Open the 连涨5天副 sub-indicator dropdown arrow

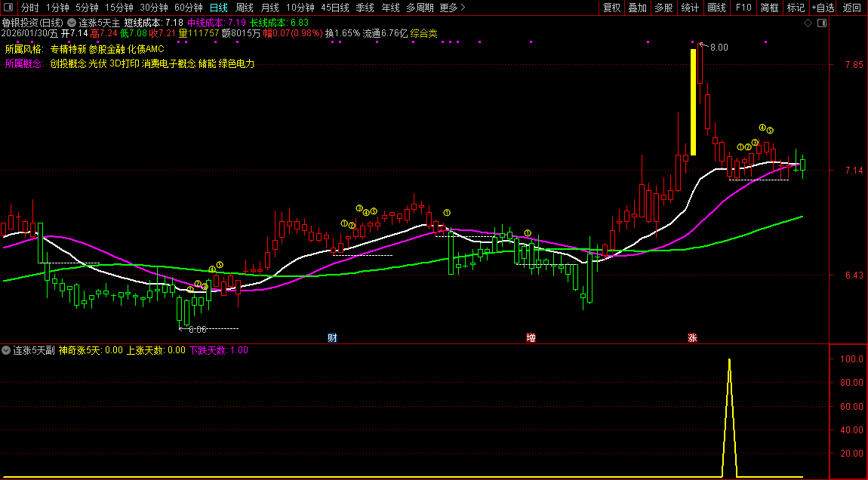(x=6, y=350)
